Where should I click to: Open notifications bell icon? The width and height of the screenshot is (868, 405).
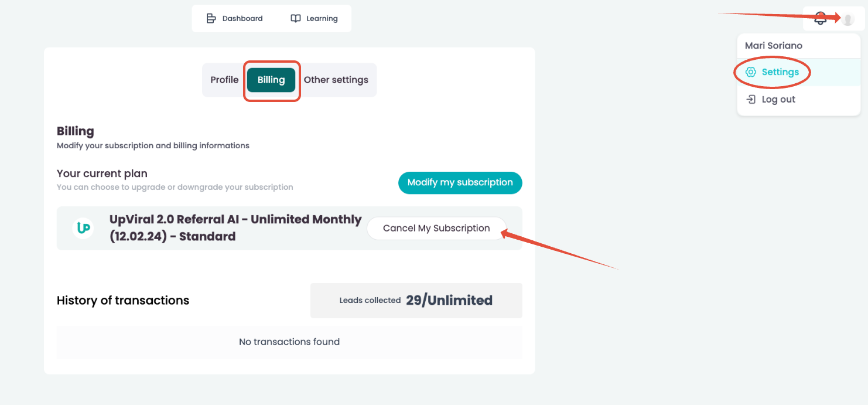click(x=821, y=19)
